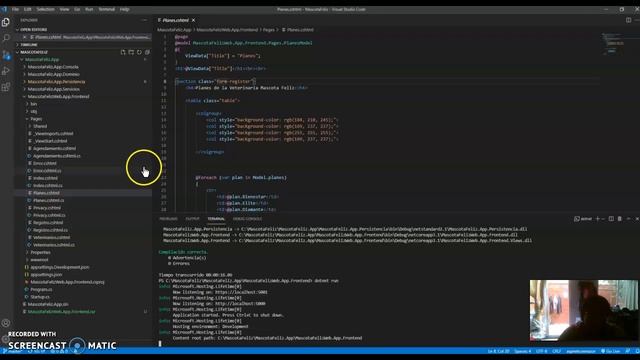640x360 pixels.
Task: Close the Planes.cshtml editor tab
Action: click(193, 20)
